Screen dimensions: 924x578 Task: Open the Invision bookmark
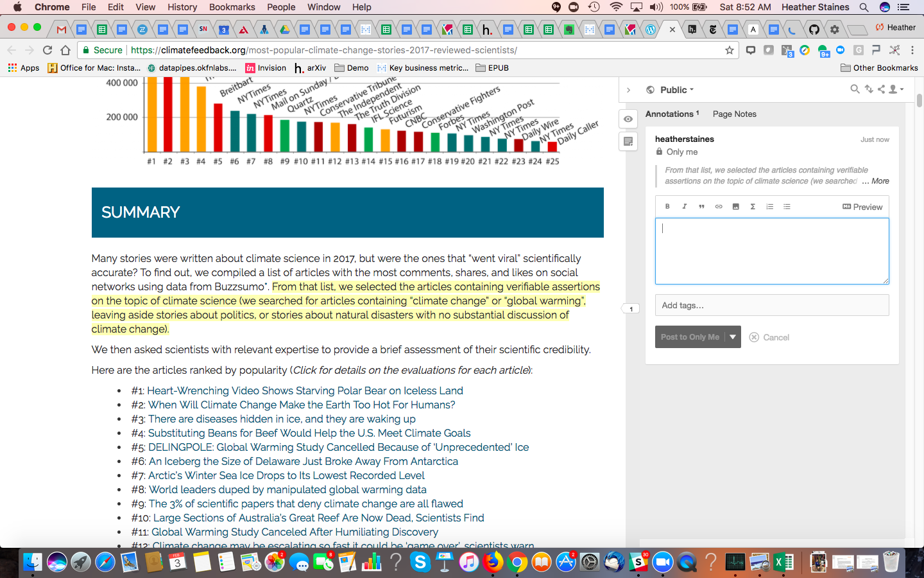(266, 67)
